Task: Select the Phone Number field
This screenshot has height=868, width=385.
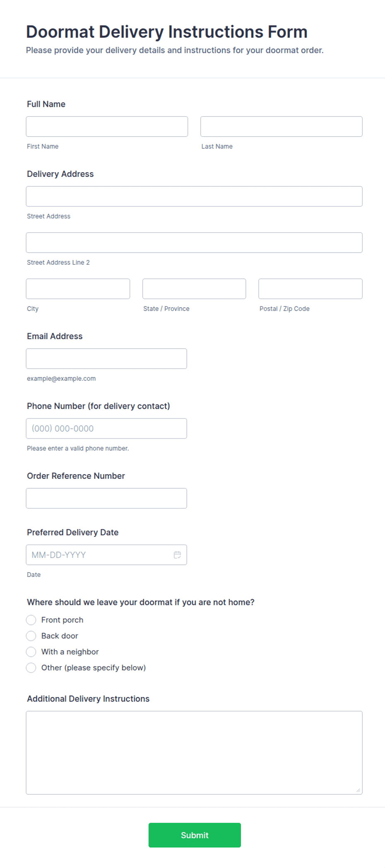Action: pyautogui.click(x=106, y=429)
